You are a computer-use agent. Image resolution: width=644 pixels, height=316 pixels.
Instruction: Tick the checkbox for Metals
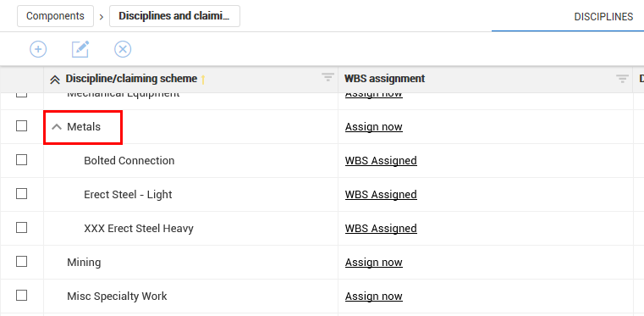point(21,125)
